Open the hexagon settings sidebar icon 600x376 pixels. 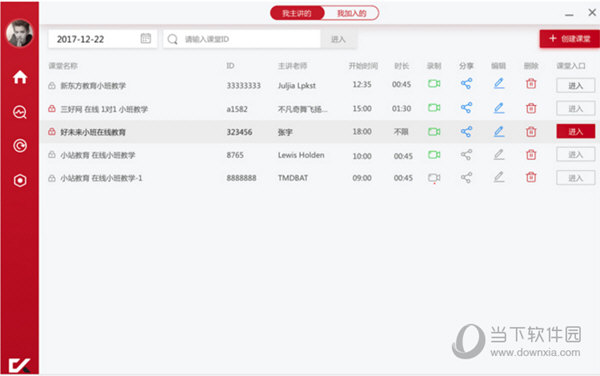coord(20,180)
